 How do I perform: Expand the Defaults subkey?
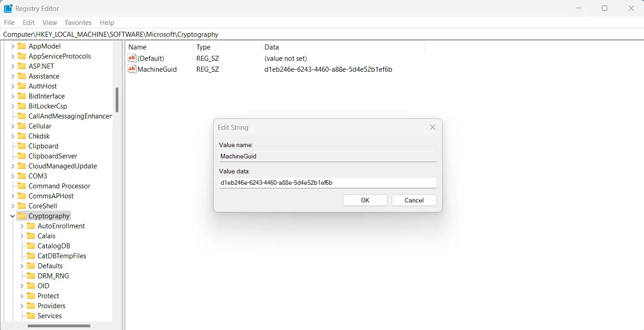tap(22, 266)
